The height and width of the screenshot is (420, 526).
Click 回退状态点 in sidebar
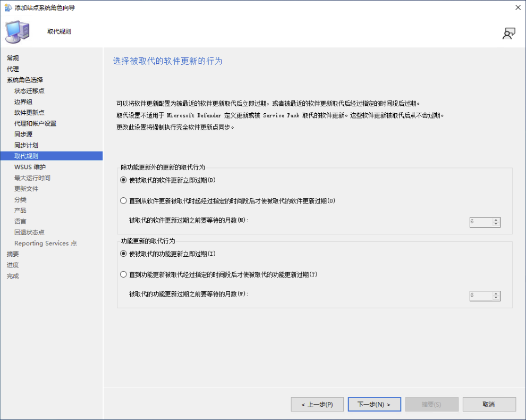29,232
